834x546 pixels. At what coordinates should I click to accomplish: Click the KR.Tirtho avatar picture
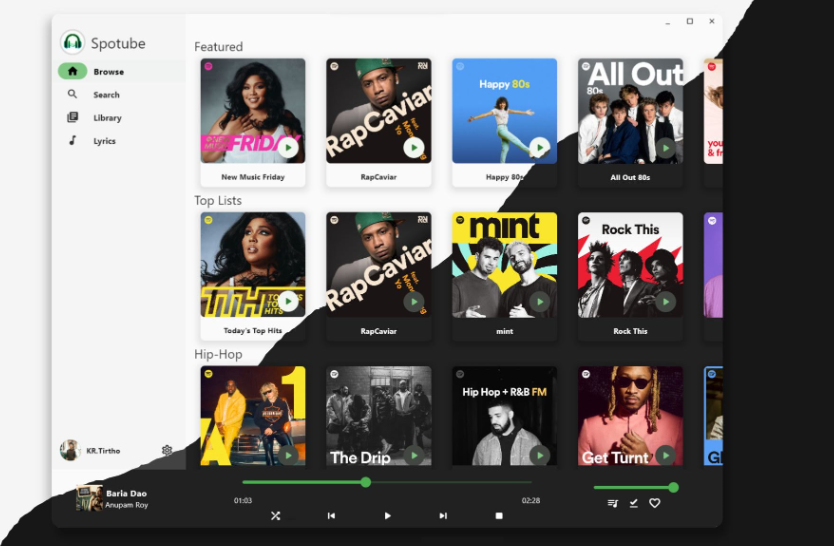[x=70, y=450]
